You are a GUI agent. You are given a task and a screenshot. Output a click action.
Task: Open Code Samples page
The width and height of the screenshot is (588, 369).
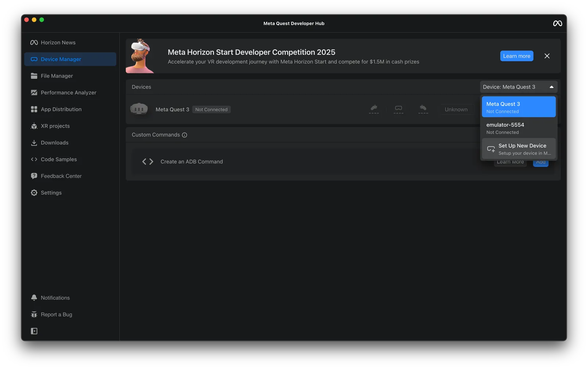(70, 159)
